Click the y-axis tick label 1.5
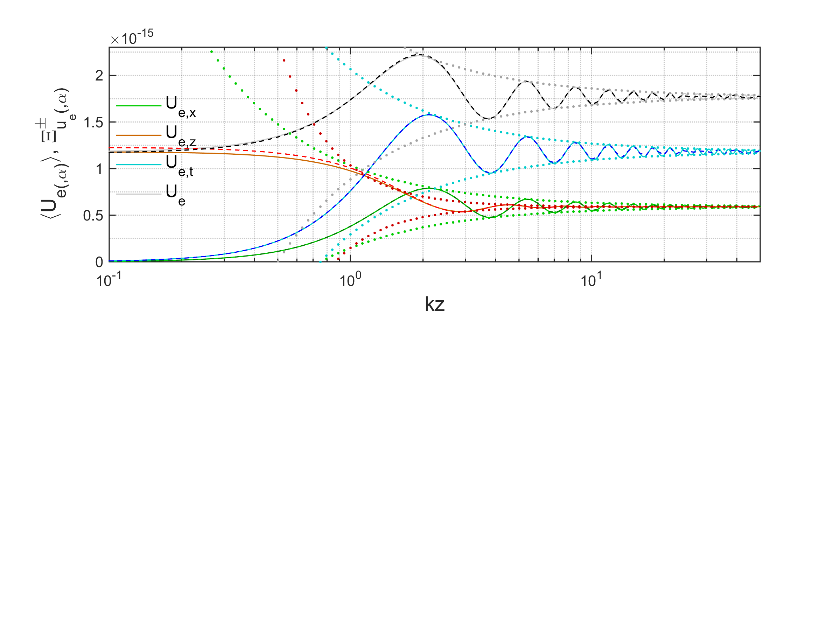The image size is (840, 630). click(93, 122)
